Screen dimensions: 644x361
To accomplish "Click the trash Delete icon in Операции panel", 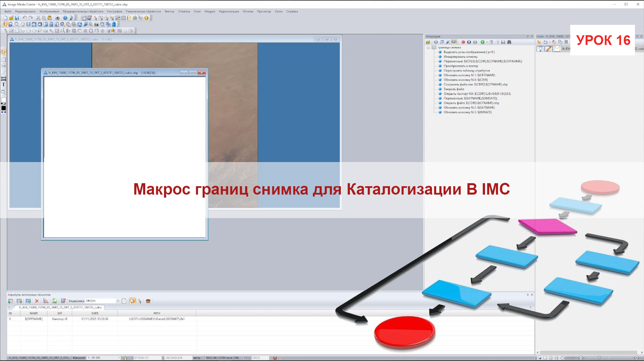I will (491, 42).
